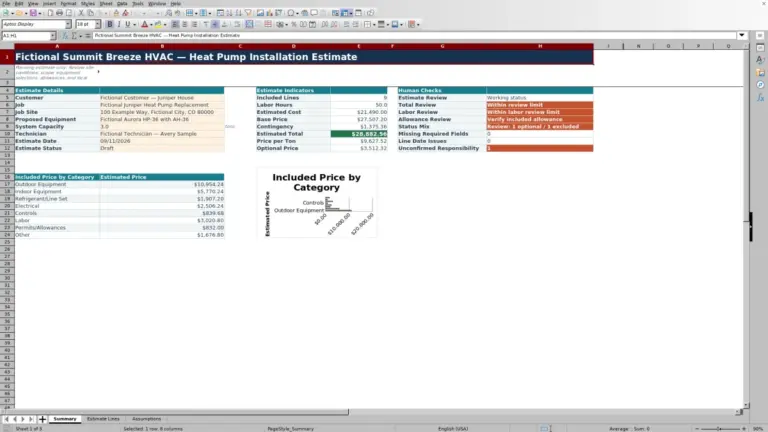Click the Clear Direct Formatting icon

[x=125, y=13]
